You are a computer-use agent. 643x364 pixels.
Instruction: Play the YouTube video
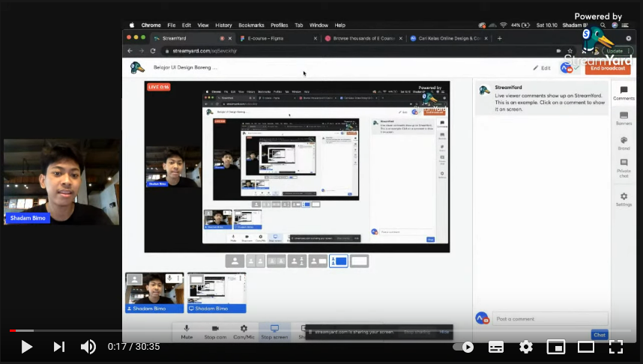(x=27, y=347)
